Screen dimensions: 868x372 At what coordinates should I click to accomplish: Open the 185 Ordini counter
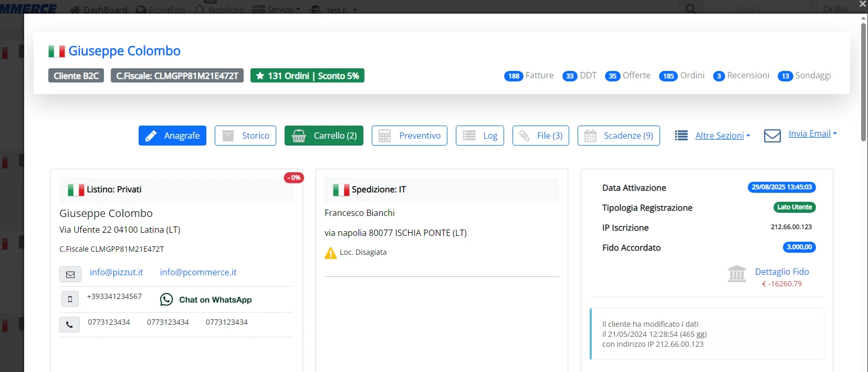(682, 76)
